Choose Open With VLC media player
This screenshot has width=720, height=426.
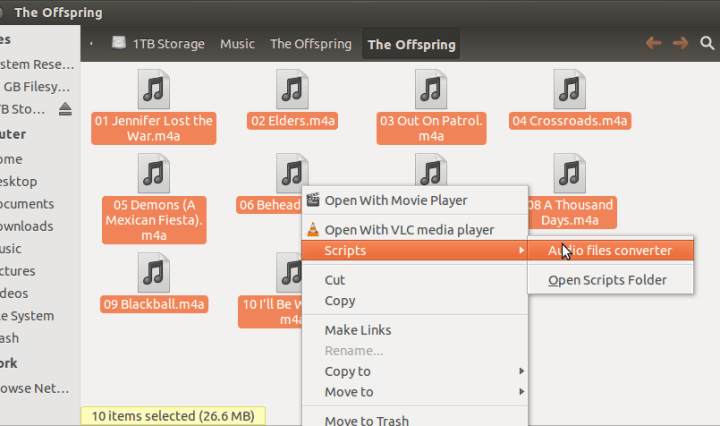pos(408,230)
